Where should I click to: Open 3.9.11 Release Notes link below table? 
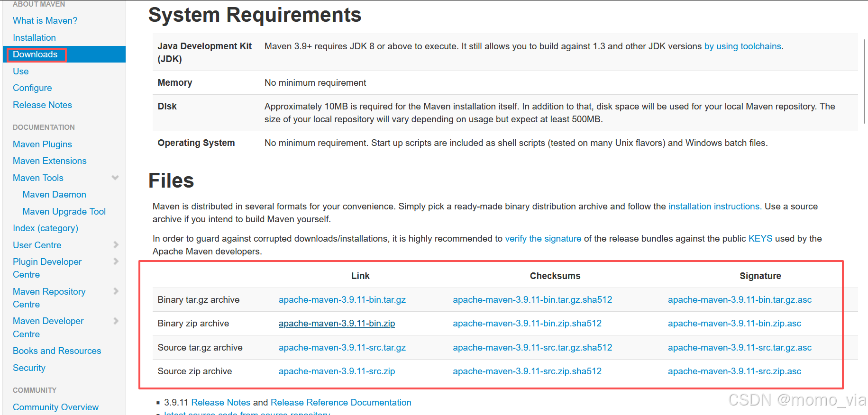pos(220,402)
